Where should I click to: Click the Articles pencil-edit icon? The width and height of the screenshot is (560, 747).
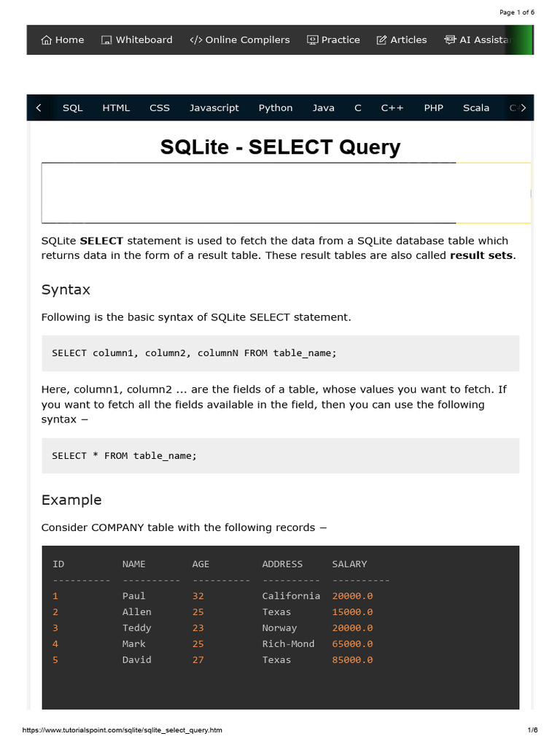(381, 40)
